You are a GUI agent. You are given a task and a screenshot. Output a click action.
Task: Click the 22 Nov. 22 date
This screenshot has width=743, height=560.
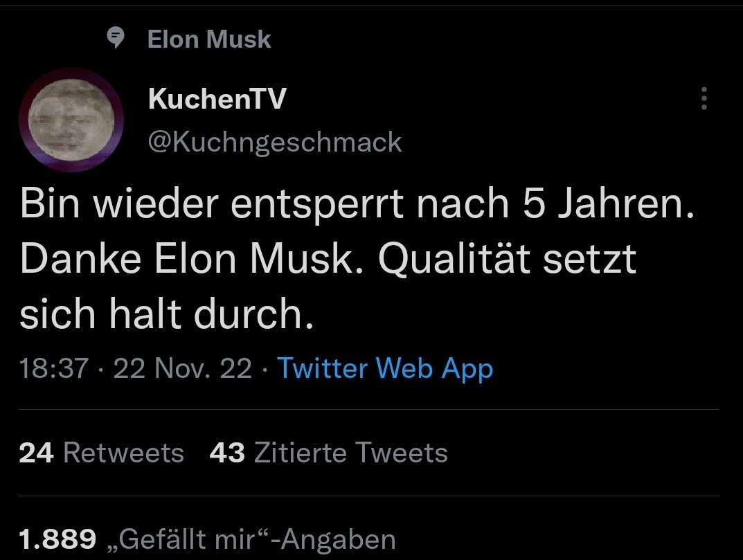tap(183, 368)
